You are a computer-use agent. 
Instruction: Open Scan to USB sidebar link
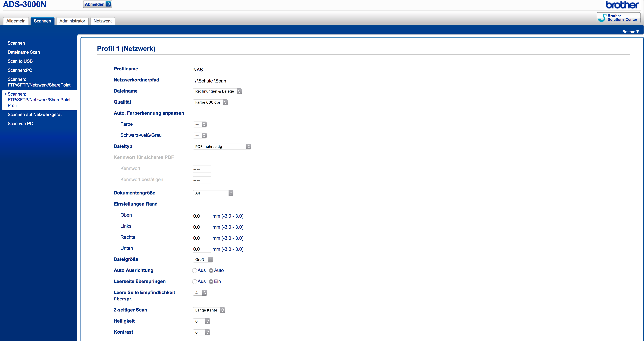20,61
